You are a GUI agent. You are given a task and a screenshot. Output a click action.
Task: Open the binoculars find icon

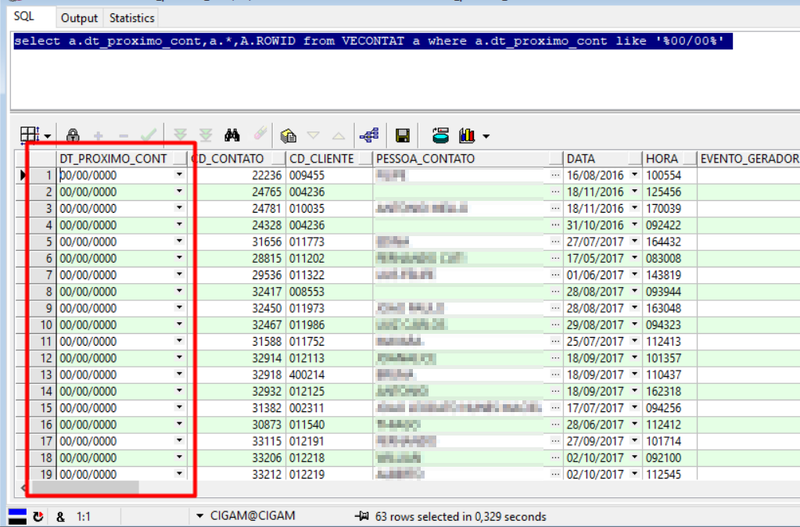[232, 135]
